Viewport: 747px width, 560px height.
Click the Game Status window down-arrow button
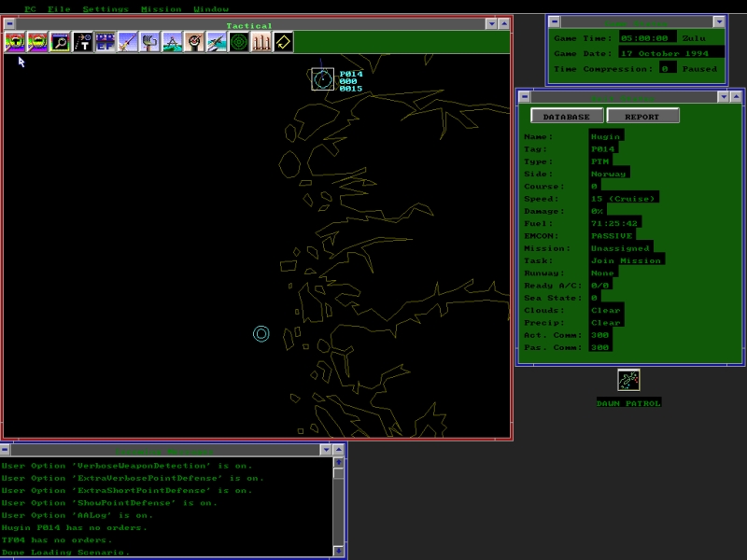[x=719, y=21]
